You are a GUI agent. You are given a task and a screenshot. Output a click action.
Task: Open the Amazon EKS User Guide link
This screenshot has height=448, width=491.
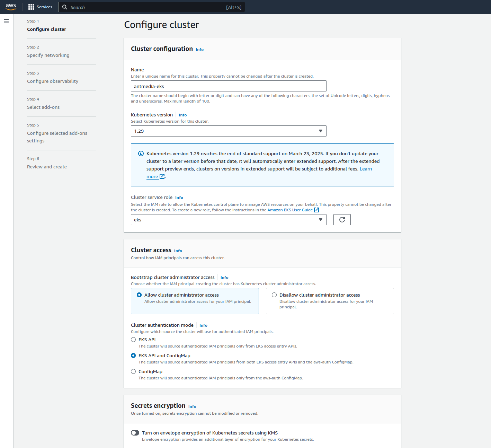pyautogui.click(x=290, y=210)
